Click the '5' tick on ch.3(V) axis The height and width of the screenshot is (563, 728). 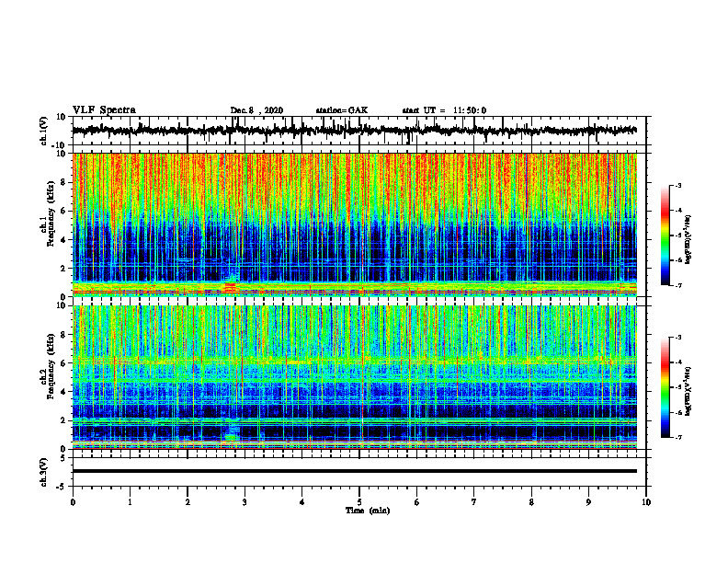(x=63, y=458)
